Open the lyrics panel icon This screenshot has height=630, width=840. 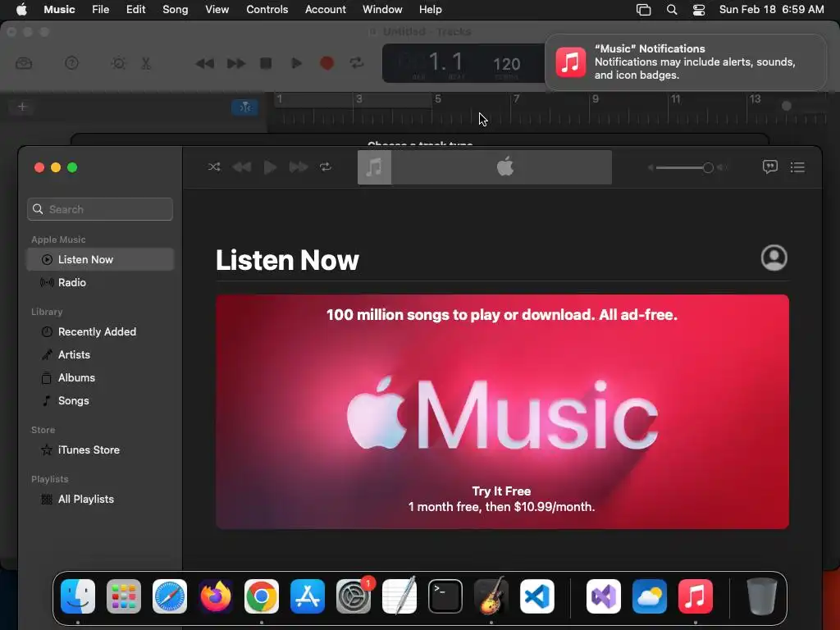pos(769,167)
